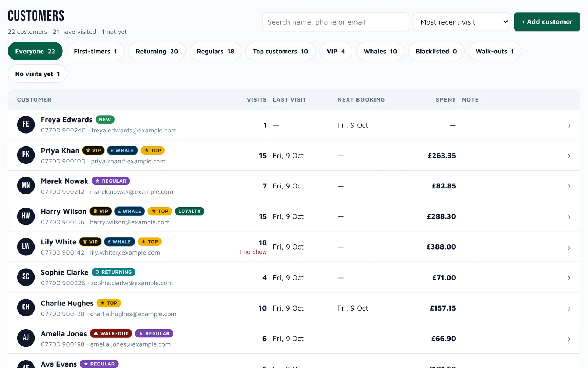
Task: Filter by Regulars
Action: (215, 51)
